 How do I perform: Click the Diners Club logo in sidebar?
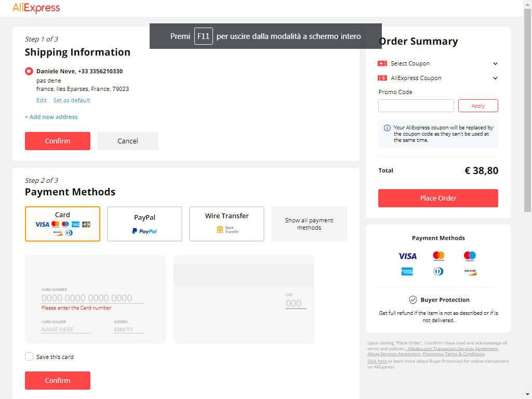pos(438,271)
